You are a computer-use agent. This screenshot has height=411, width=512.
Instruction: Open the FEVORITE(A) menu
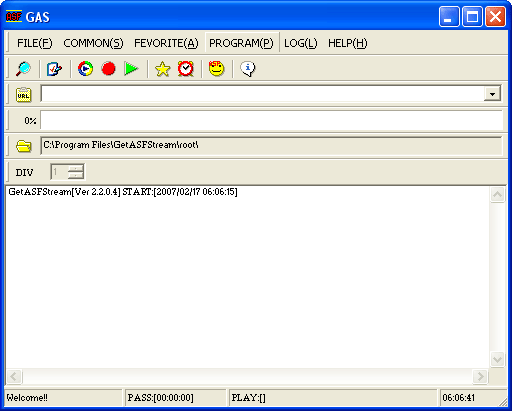coord(166,43)
